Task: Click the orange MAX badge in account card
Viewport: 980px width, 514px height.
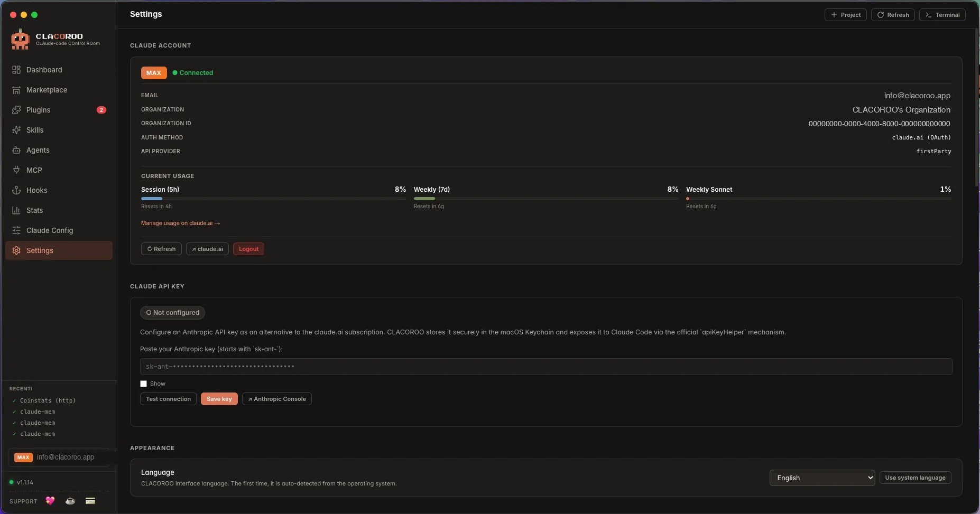Action: click(154, 73)
